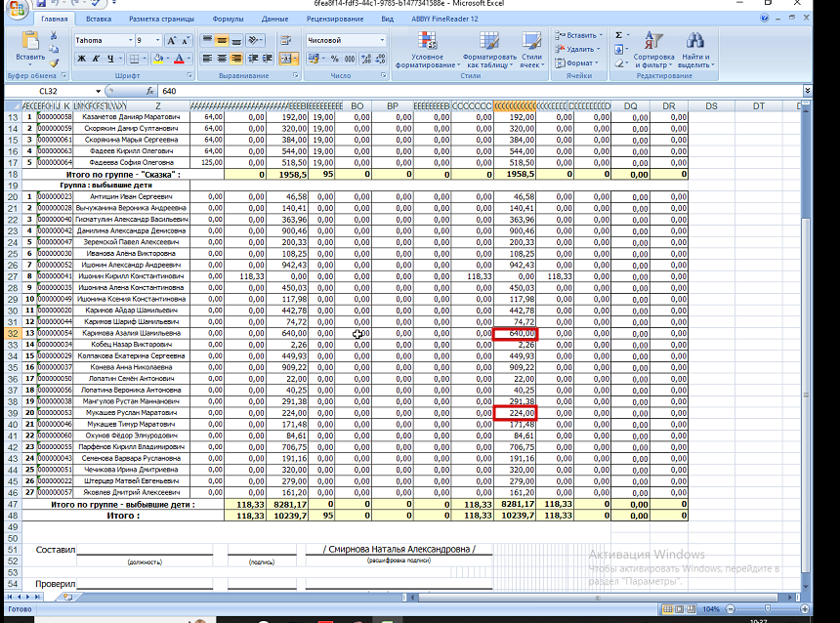
Task: Click the Bold (Ж) formatting icon
Action: click(81, 59)
